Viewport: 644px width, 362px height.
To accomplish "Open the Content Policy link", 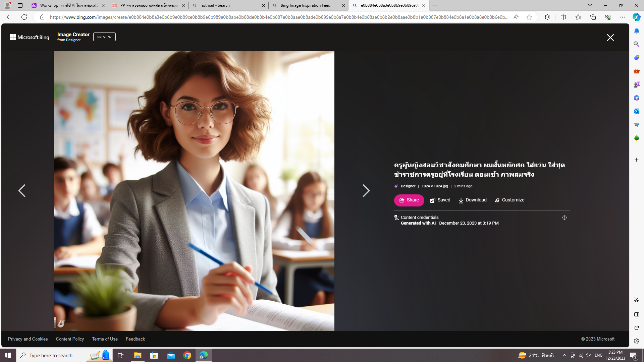I will click(70, 339).
